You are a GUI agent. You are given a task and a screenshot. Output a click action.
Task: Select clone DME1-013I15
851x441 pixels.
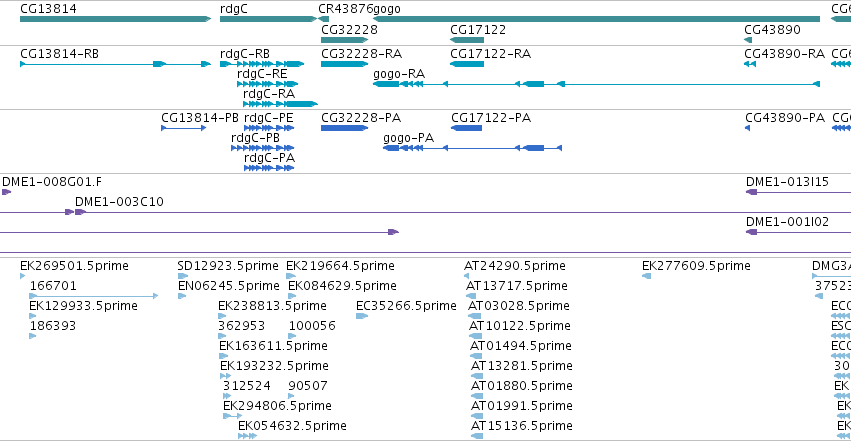coord(798,192)
